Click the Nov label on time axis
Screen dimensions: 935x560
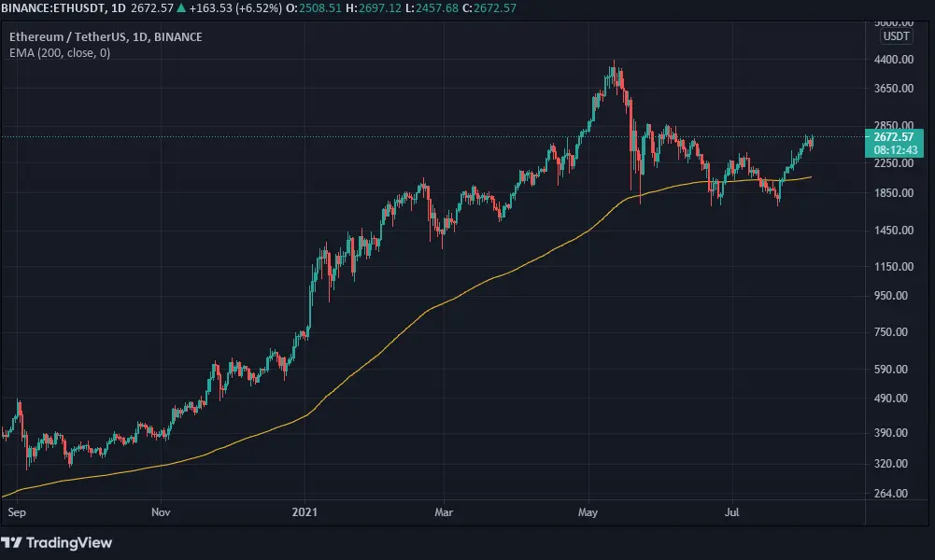tap(161, 512)
